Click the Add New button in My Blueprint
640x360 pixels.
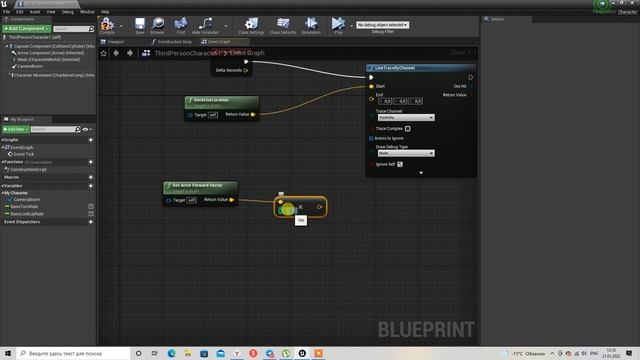pos(16,129)
